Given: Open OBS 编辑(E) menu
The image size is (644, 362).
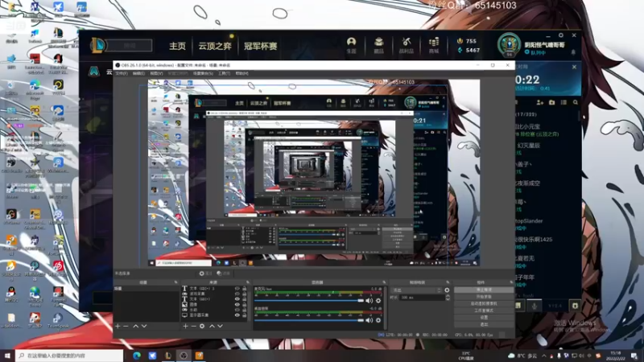Looking at the screenshot, I should click(x=138, y=73).
